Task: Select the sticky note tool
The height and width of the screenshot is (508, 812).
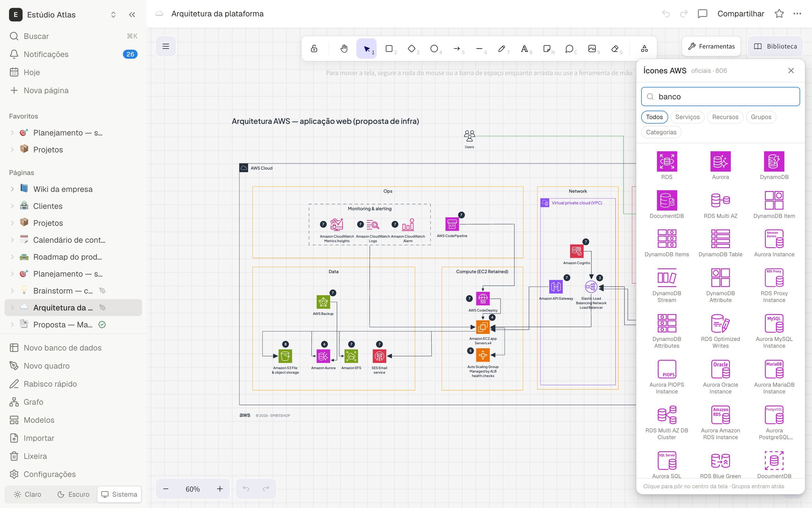Action: (547, 49)
